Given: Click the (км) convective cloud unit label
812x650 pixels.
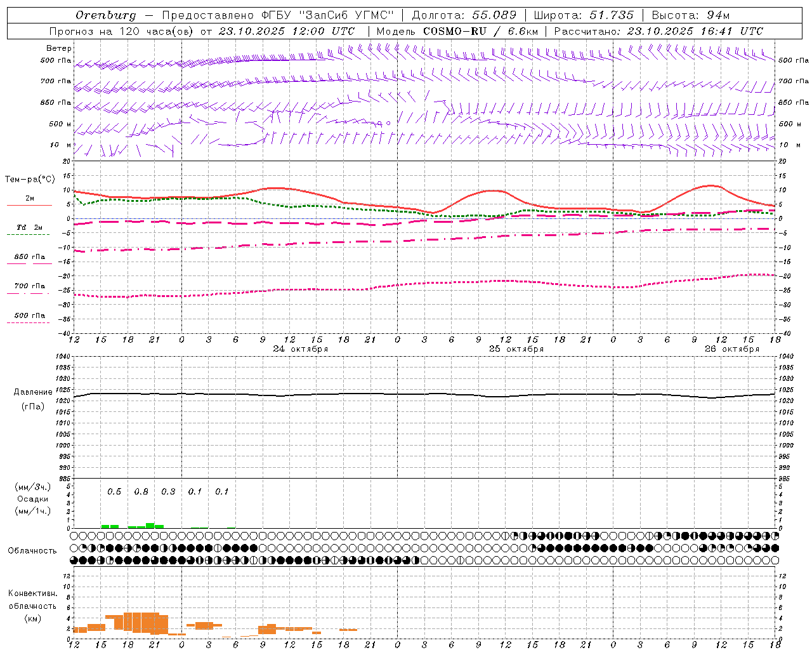Looking at the screenshot, I should coord(33,618).
